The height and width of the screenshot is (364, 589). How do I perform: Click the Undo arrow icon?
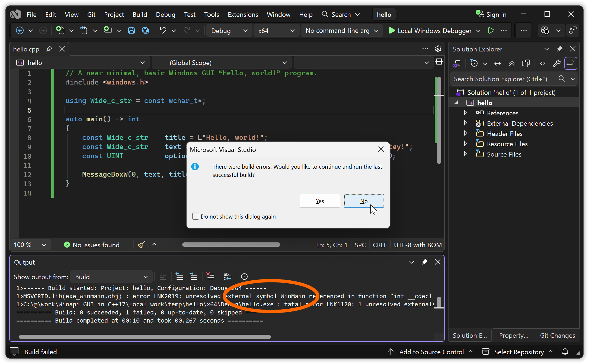[x=163, y=31]
